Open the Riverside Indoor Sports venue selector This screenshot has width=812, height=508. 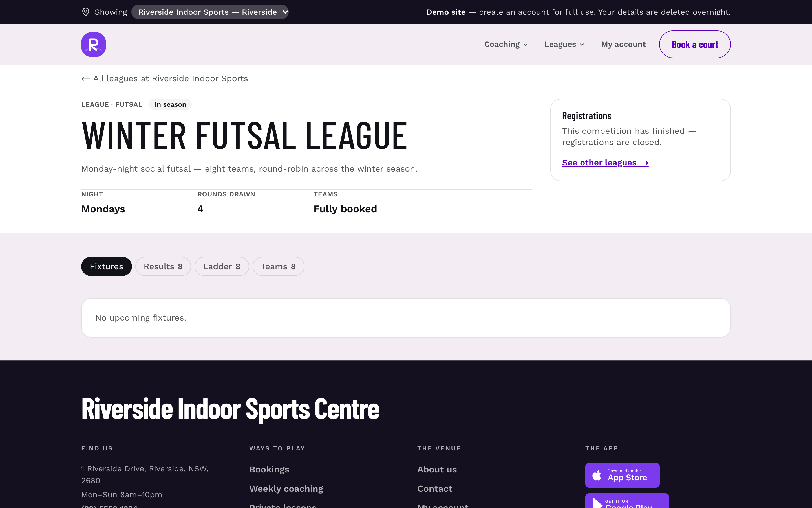click(210, 12)
